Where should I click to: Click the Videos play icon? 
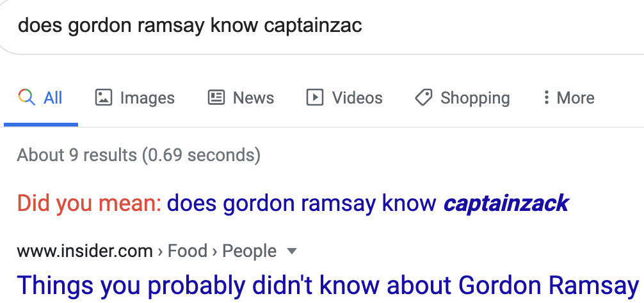pyautogui.click(x=315, y=98)
